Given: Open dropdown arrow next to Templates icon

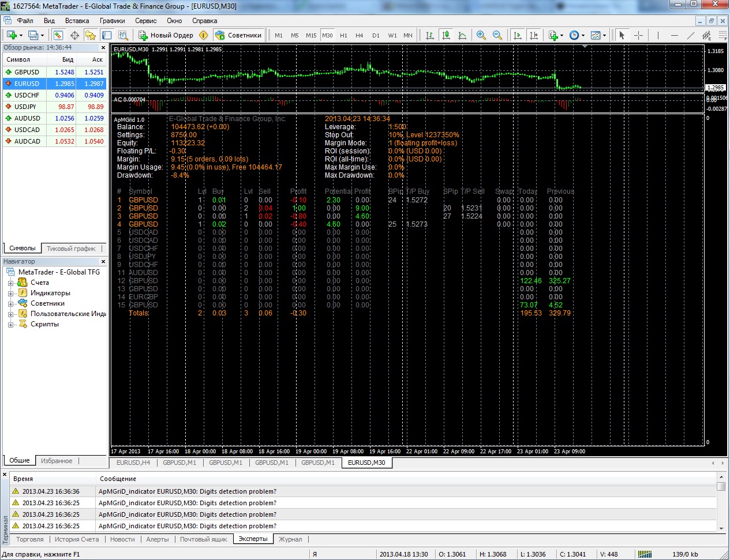Looking at the screenshot, I should [x=604, y=35].
